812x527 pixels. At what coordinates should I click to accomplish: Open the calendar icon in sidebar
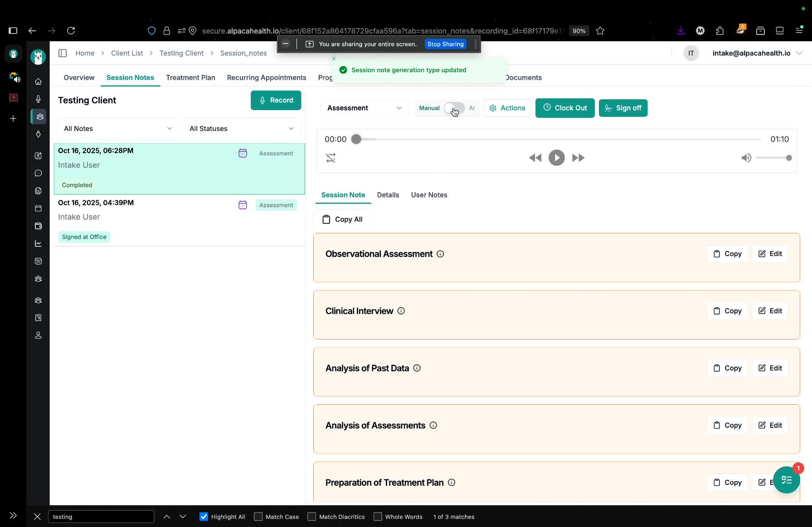tap(38, 208)
